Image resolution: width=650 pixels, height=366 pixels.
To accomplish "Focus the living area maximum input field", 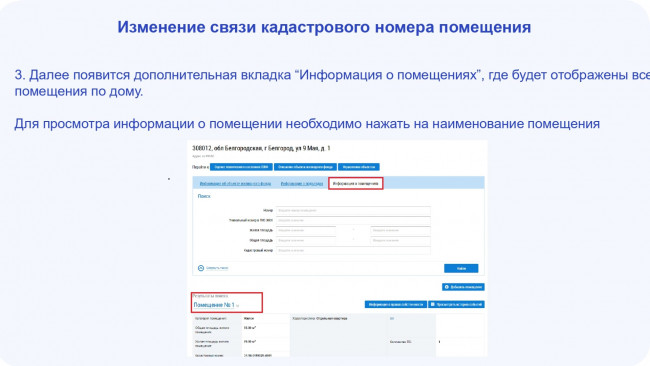I will 400,230.
